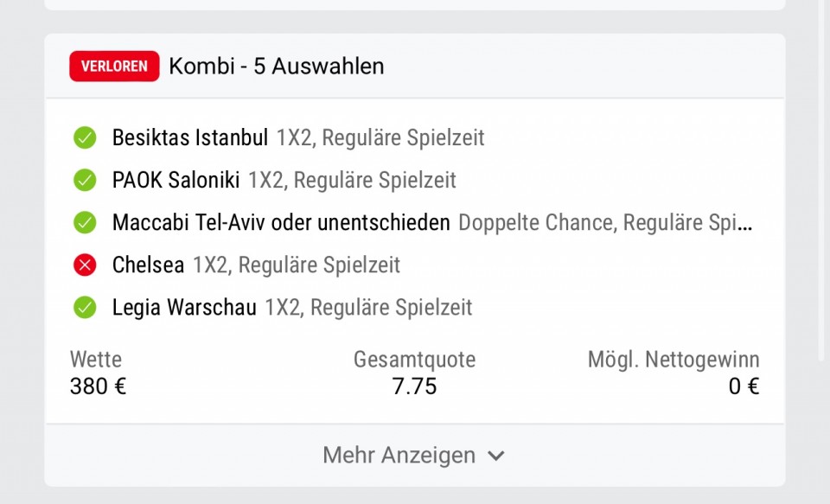Click the Mögl. Nettogewinn 0 € value

[x=744, y=386]
